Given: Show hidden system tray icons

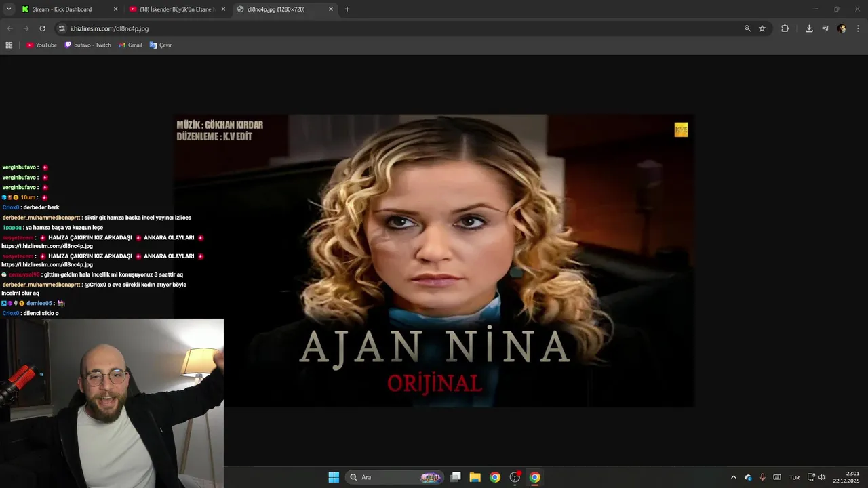Looking at the screenshot, I should tap(733, 477).
